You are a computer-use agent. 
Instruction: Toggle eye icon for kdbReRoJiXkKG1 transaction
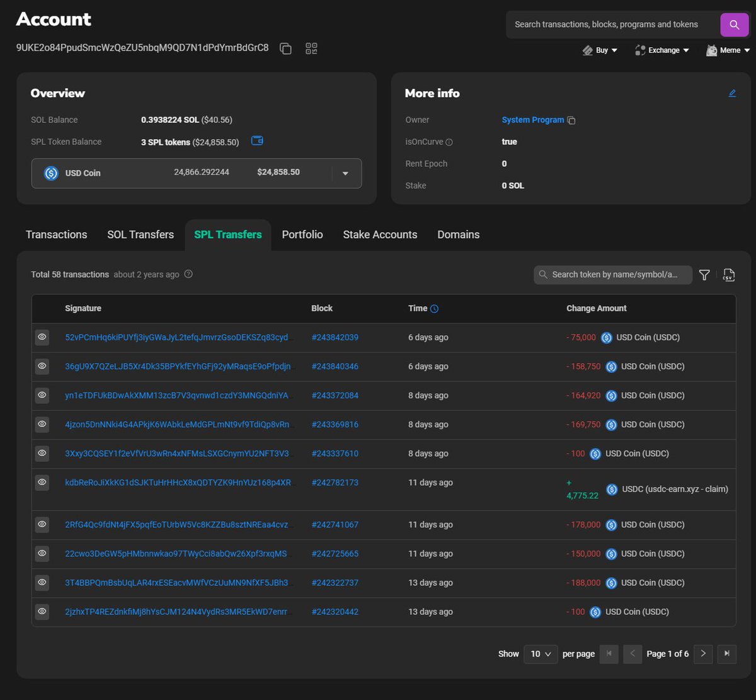(42, 483)
